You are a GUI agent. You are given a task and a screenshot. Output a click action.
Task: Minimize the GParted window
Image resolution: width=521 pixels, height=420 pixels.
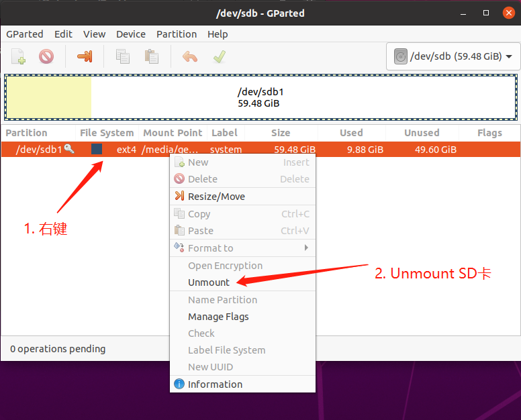[x=463, y=13]
